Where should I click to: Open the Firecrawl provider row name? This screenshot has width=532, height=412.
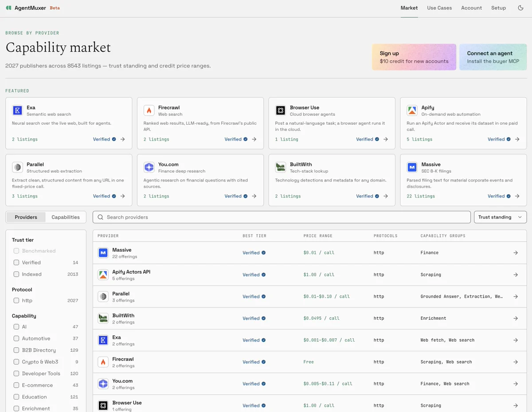[x=123, y=359]
